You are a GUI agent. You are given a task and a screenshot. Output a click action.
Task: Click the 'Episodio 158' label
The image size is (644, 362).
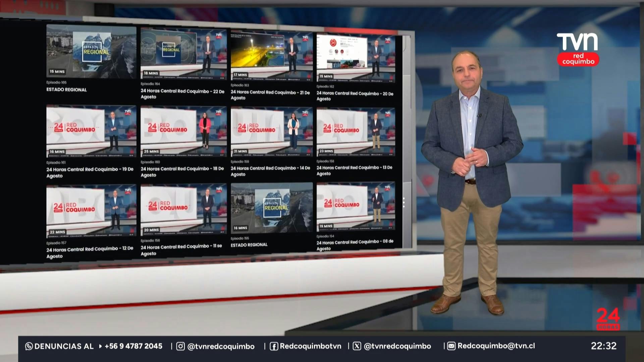pyautogui.click(x=325, y=161)
